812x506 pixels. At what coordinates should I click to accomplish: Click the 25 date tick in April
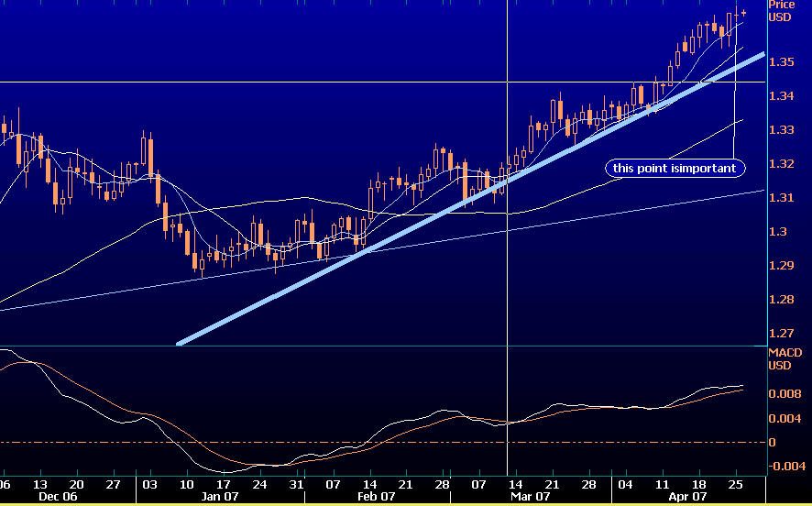point(736,484)
